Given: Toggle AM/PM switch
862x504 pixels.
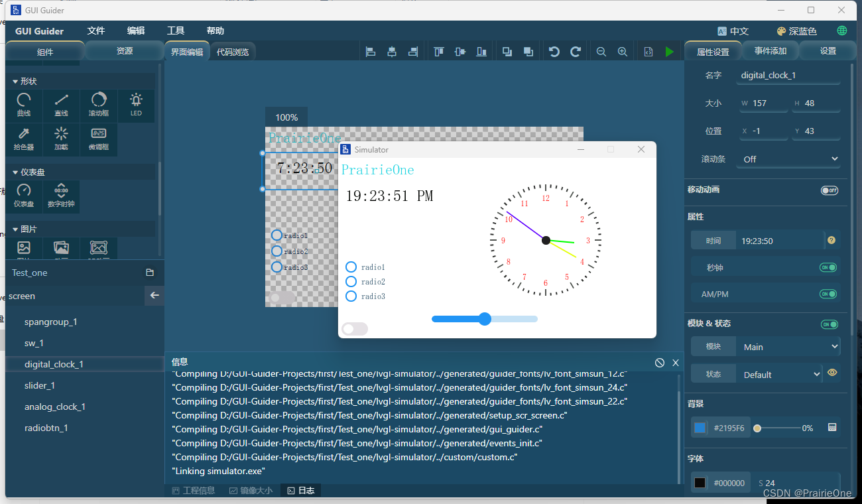Looking at the screenshot, I should 828,294.
